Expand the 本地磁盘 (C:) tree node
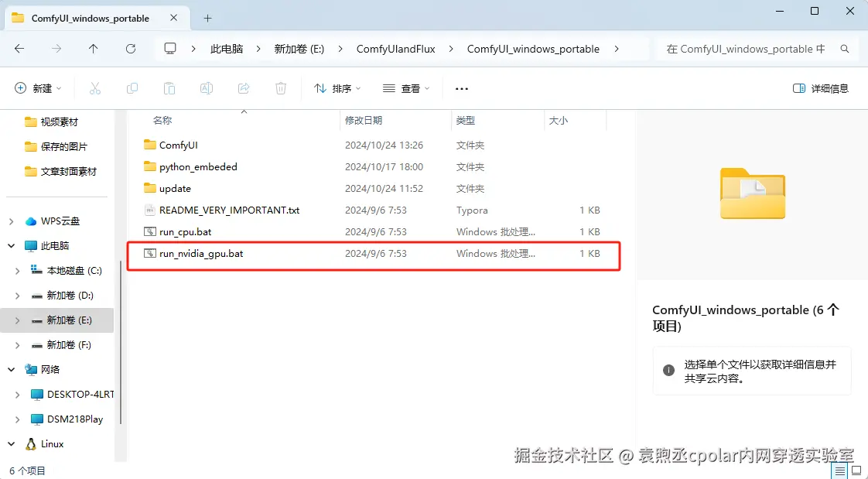The width and height of the screenshot is (868, 479). (18, 271)
